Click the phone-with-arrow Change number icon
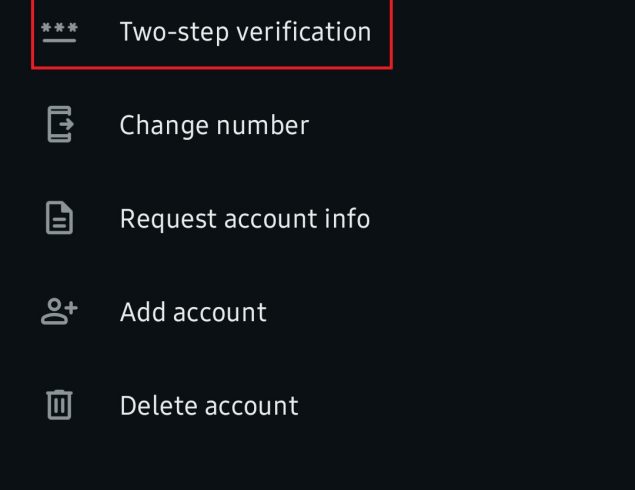Screen dimensions: 635x490 60,124
